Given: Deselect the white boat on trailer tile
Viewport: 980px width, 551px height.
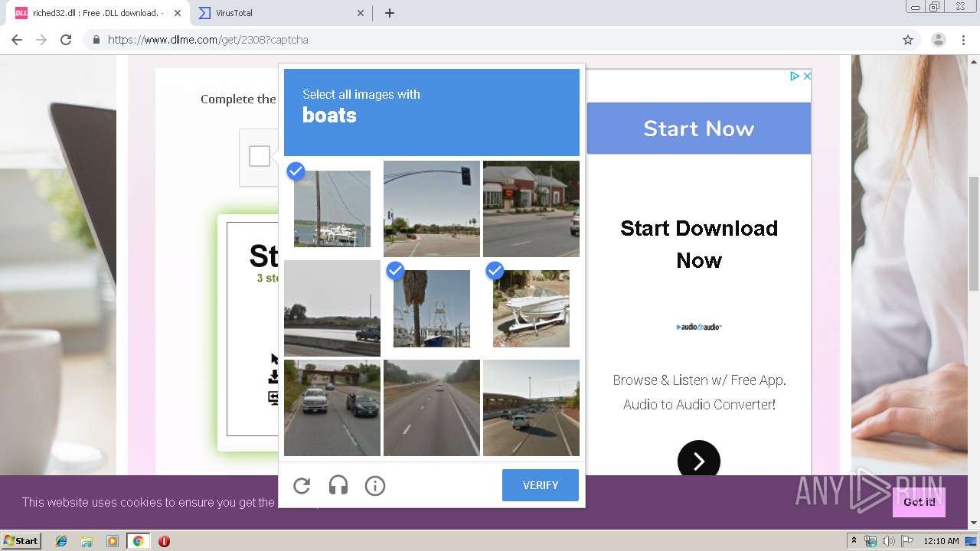Looking at the screenshot, I should (531, 308).
